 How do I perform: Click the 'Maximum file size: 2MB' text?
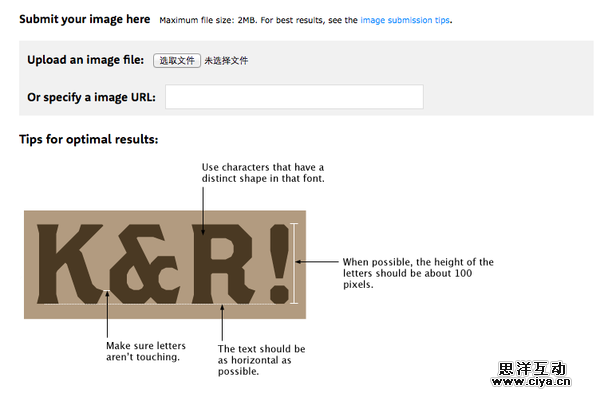[x=208, y=20]
